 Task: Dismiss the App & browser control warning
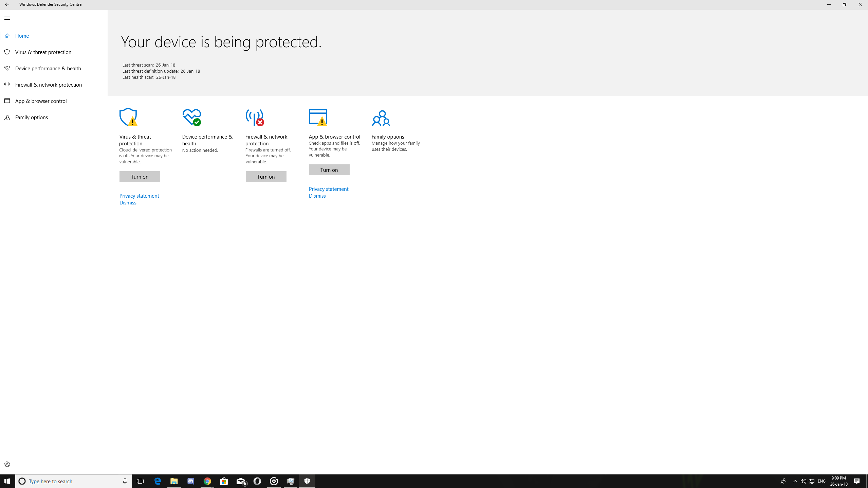(317, 196)
